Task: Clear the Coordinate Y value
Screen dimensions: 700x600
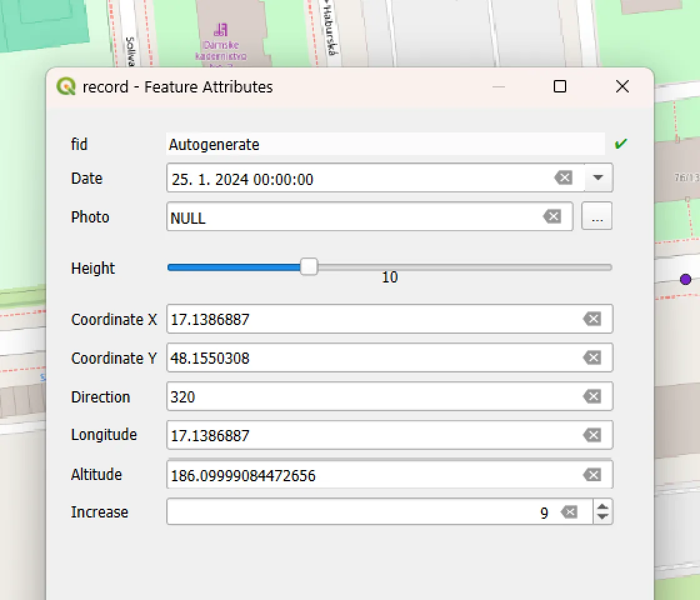Action: pos(592,357)
